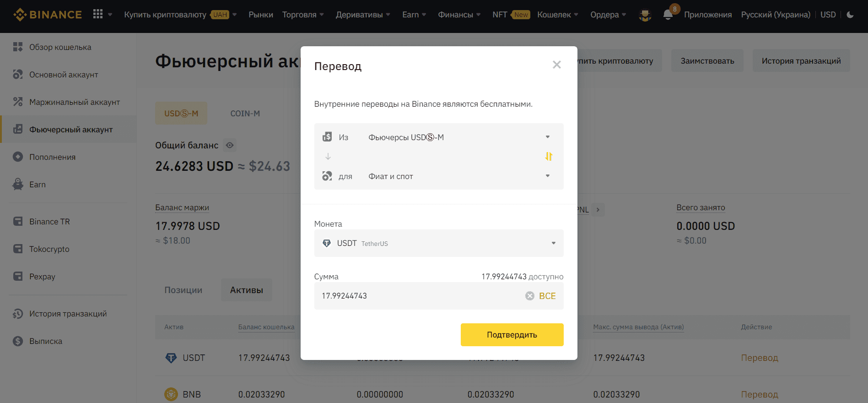This screenshot has width=868, height=403.
Task: Swap transfer direction arrows icon
Action: 549,157
